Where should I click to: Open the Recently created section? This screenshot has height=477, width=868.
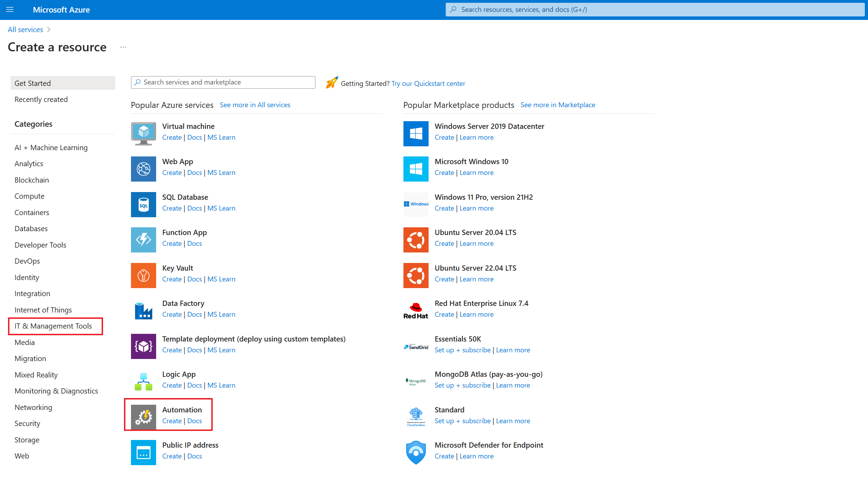pyautogui.click(x=41, y=99)
